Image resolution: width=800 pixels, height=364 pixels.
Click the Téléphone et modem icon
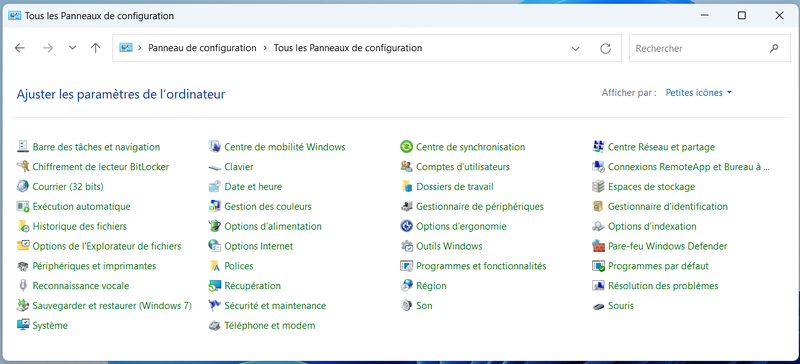click(215, 326)
